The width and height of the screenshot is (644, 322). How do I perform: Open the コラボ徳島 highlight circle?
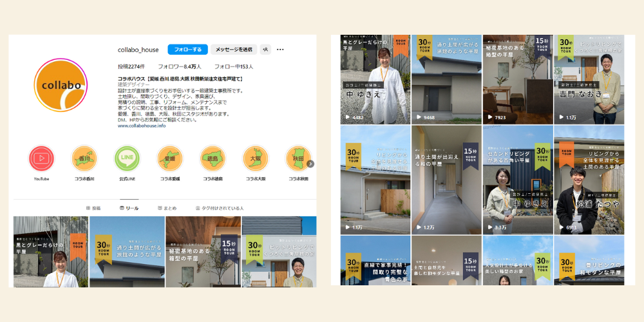(x=213, y=158)
